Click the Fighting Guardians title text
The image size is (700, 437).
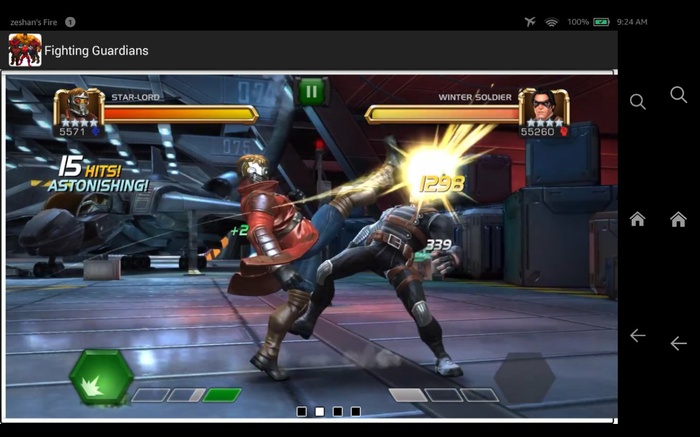coord(96,50)
